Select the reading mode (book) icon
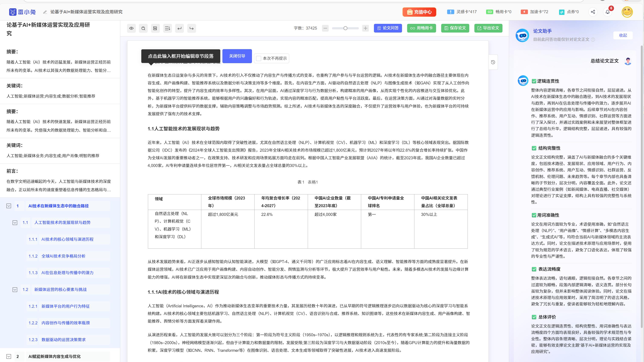The width and height of the screenshot is (644, 362). pyautogui.click(x=155, y=28)
